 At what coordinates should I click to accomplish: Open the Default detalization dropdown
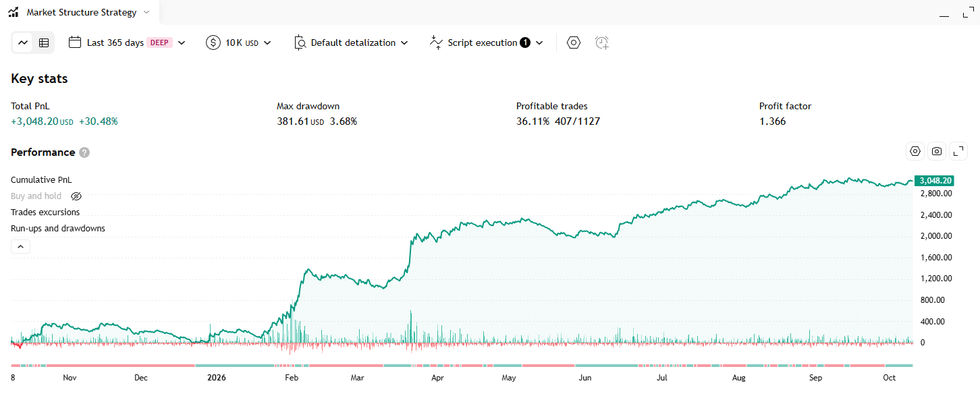coord(352,42)
